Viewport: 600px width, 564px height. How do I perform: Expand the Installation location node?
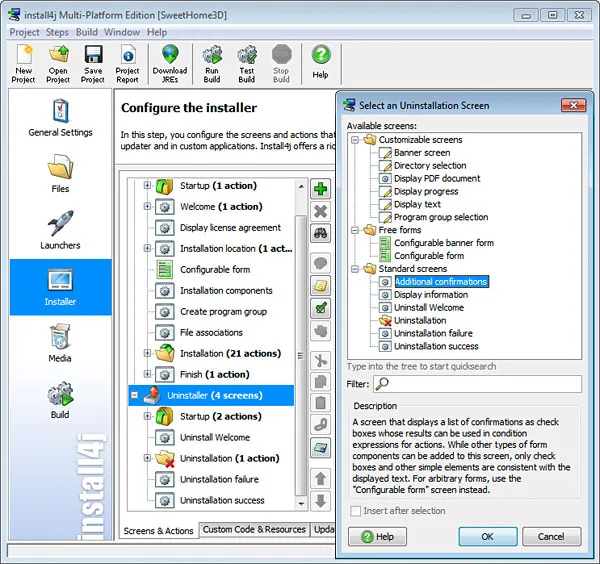[x=147, y=248]
